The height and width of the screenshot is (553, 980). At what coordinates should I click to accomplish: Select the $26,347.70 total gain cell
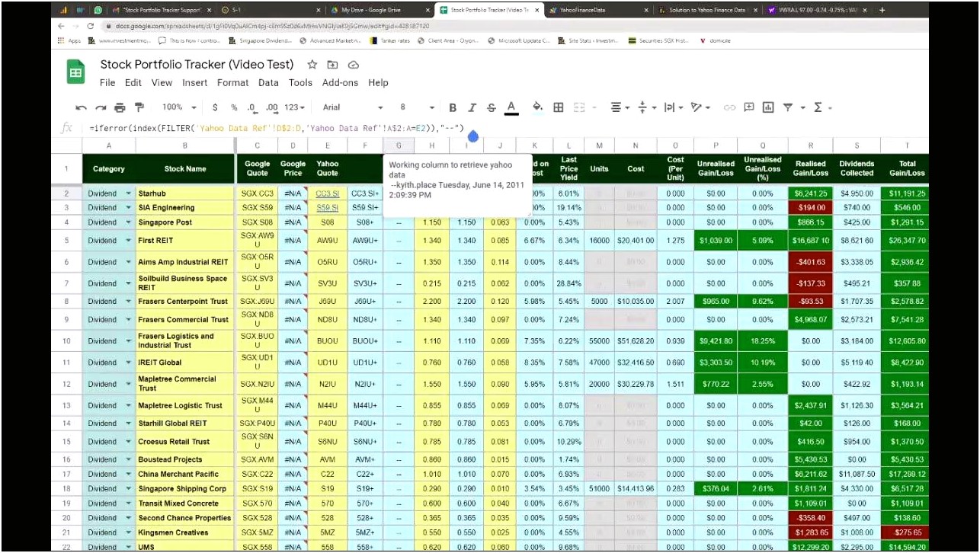pos(907,241)
